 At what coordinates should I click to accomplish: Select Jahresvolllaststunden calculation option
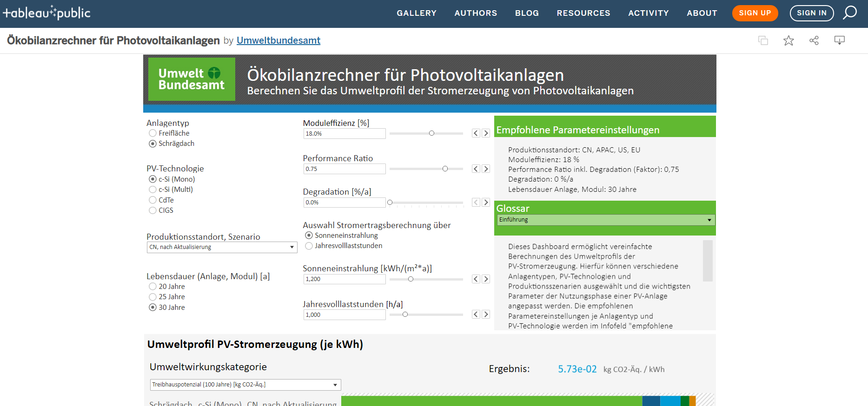point(309,246)
